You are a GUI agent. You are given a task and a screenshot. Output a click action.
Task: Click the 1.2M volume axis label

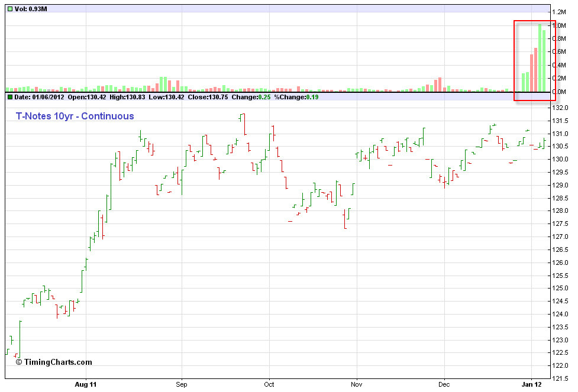pyautogui.click(x=560, y=12)
